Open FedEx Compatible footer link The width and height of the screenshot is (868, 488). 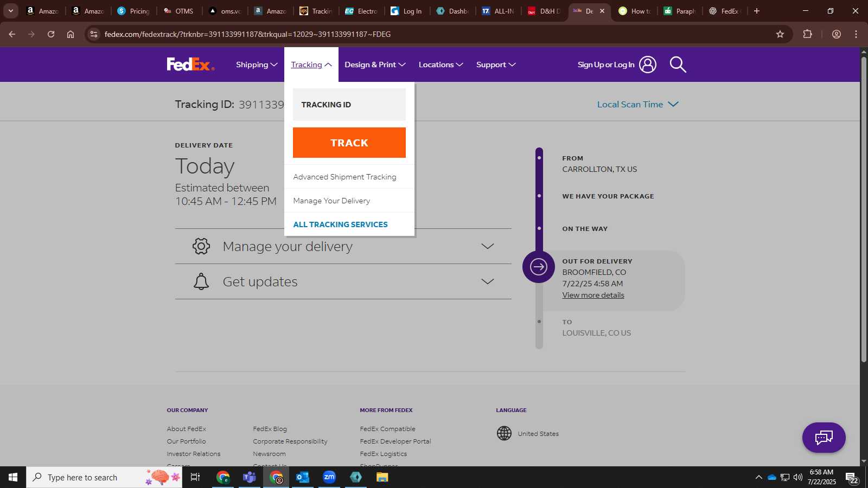(387, 429)
